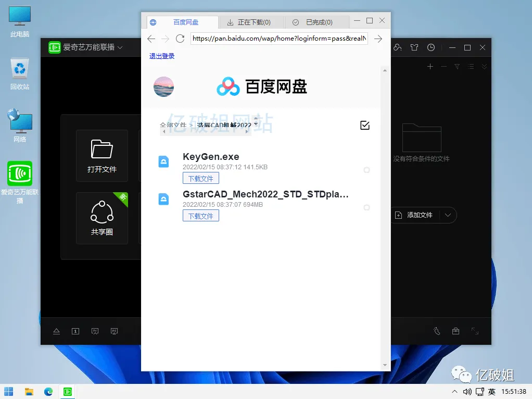Image resolution: width=532 pixels, height=399 pixels.
Task: Click the fullscreen arrows icon in iQiyi bottom bar
Action: [x=475, y=331]
